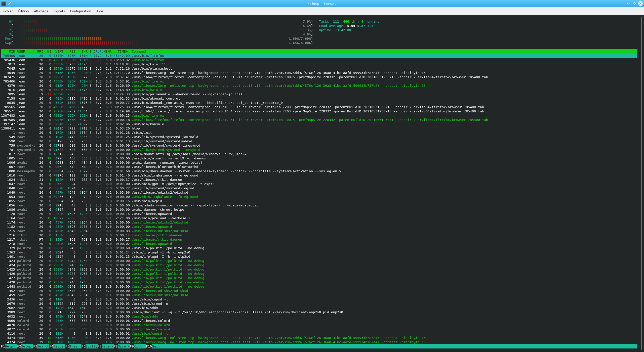Select the dhclient enp2s0 process row
644x352 pixels.
point(319,312)
